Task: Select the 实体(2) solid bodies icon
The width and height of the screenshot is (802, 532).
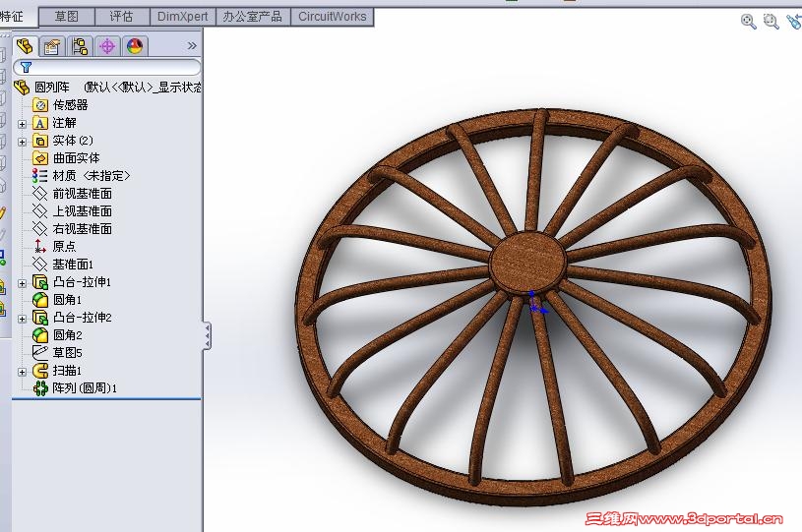Action: [40, 140]
